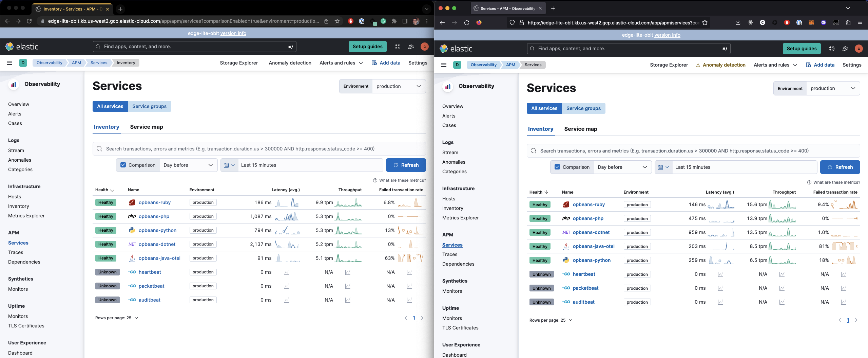Expand 'Alerts and rules' menu in the left window
This screenshot has height=358, width=868.
pos(341,63)
